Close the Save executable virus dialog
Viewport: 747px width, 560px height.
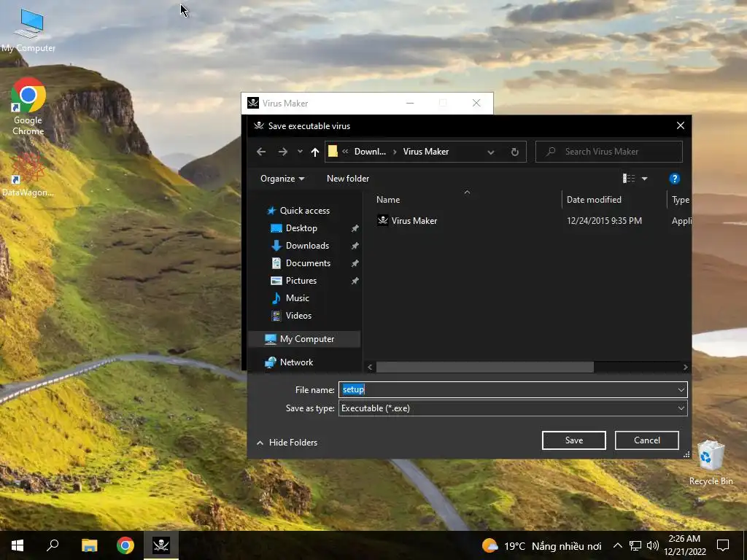(681, 125)
